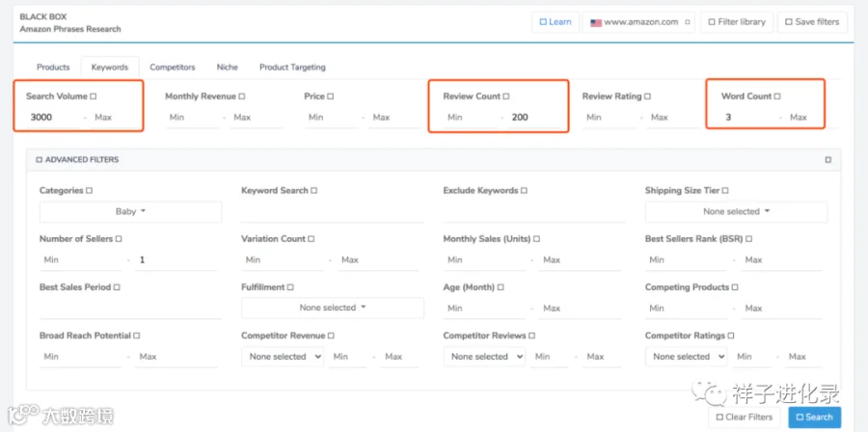Image resolution: width=868 pixels, height=432 pixels.
Task: Click the info icon next to Shipping Size Tier
Action: pyautogui.click(x=725, y=190)
